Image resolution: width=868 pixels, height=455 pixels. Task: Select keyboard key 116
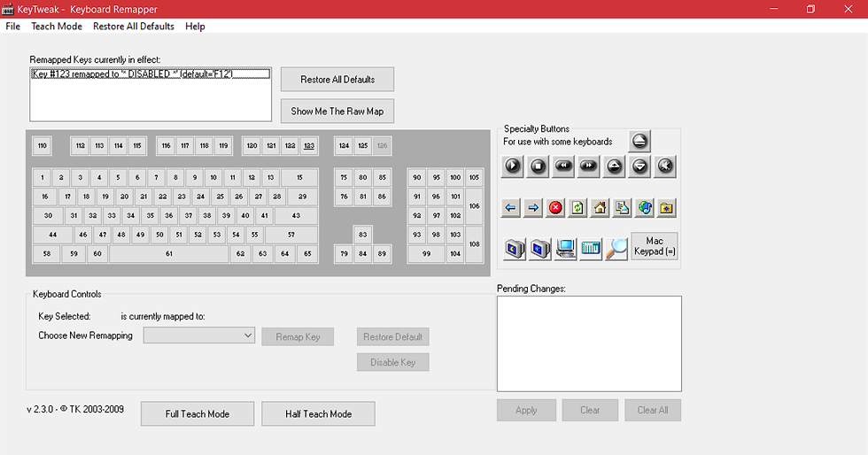(167, 145)
